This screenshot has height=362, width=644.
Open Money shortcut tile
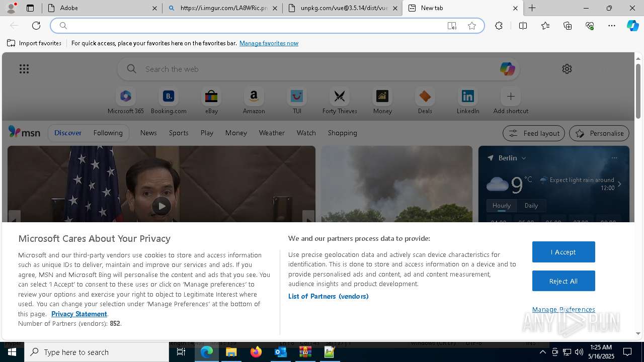382,101
